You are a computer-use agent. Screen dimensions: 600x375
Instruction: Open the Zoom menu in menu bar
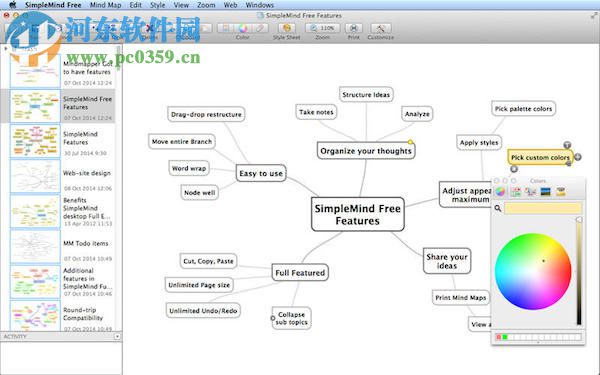click(x=206, y=5)
